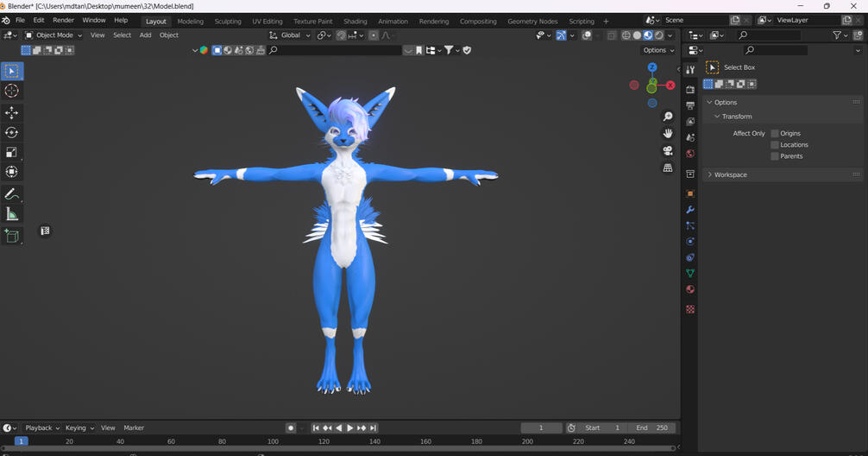This screenshot has height=456, width=868.
Task: Open the World properties tab
Action: (x=690, y=154)
